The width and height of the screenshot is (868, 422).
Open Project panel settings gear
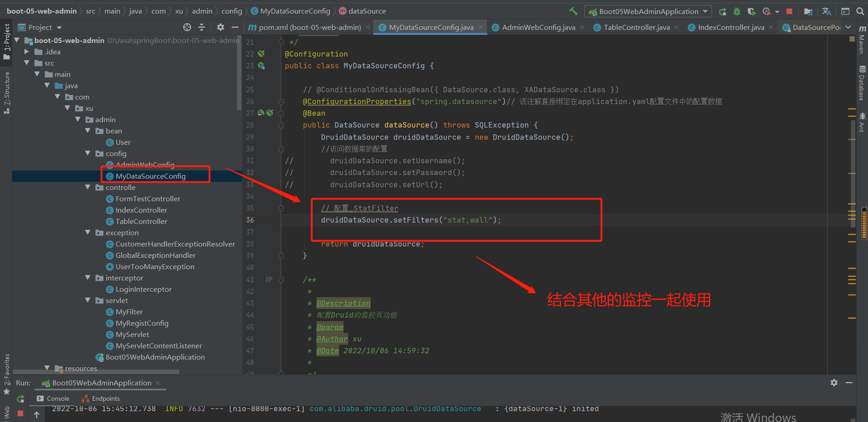[x=220, y=27]
